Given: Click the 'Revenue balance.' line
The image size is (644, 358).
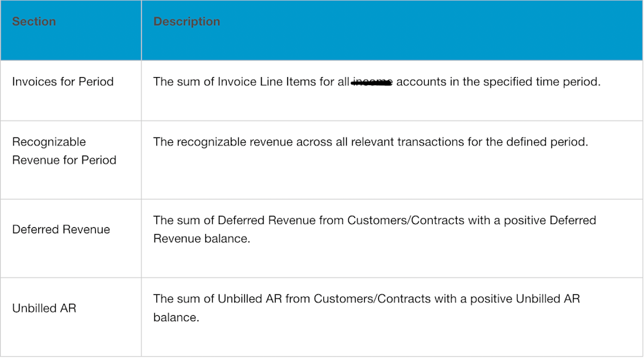Looking at the screenshot, I should coord(202,239).
